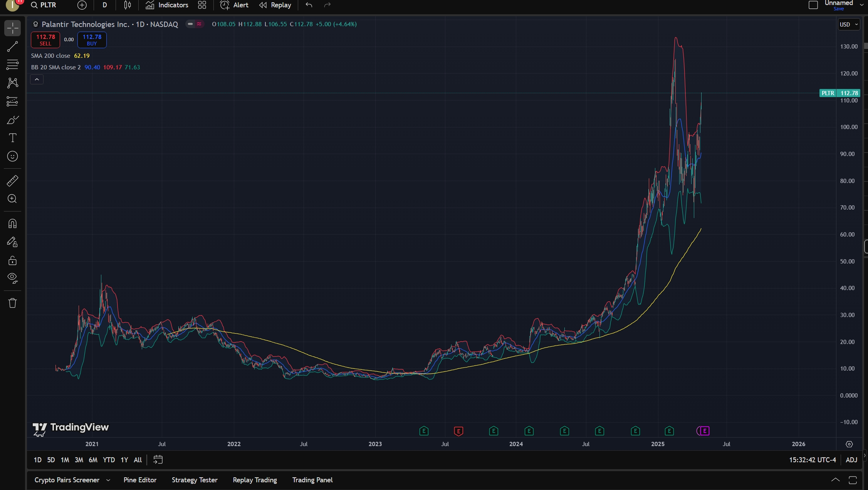Open the Pine Editor tab

click(x=140, y=480)
